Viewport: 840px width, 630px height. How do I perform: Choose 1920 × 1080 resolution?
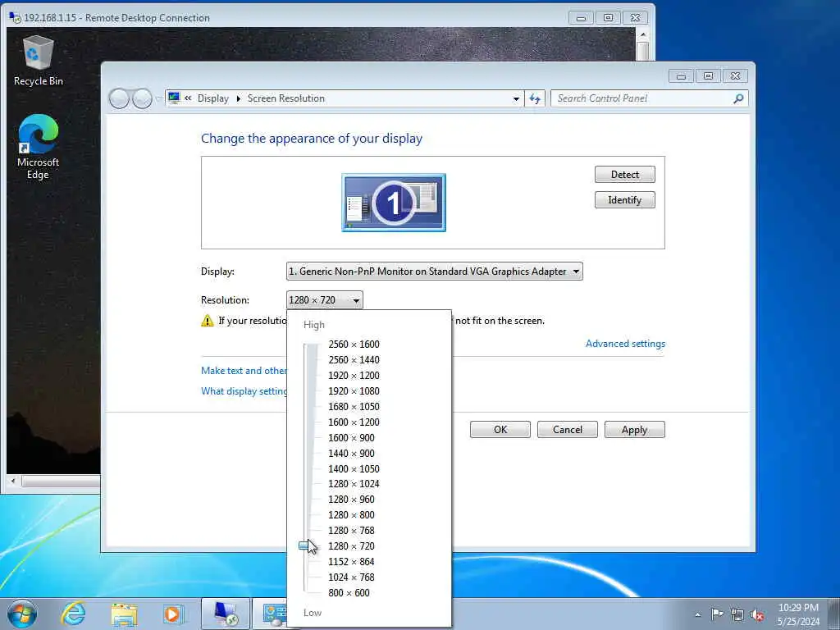(354, 390)
